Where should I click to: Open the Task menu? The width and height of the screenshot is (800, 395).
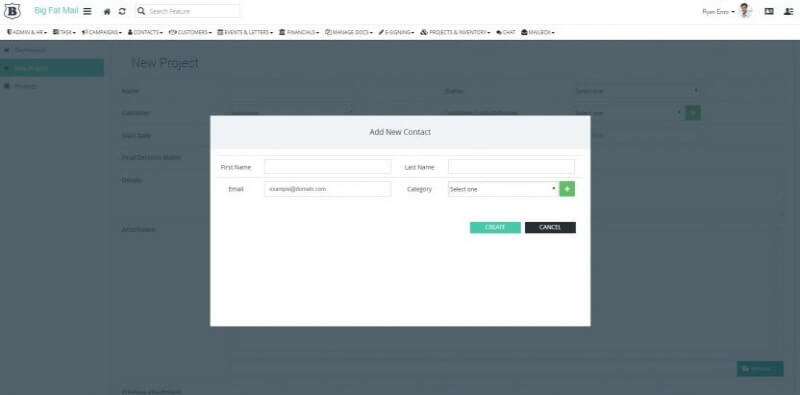(x=64, y=32)
